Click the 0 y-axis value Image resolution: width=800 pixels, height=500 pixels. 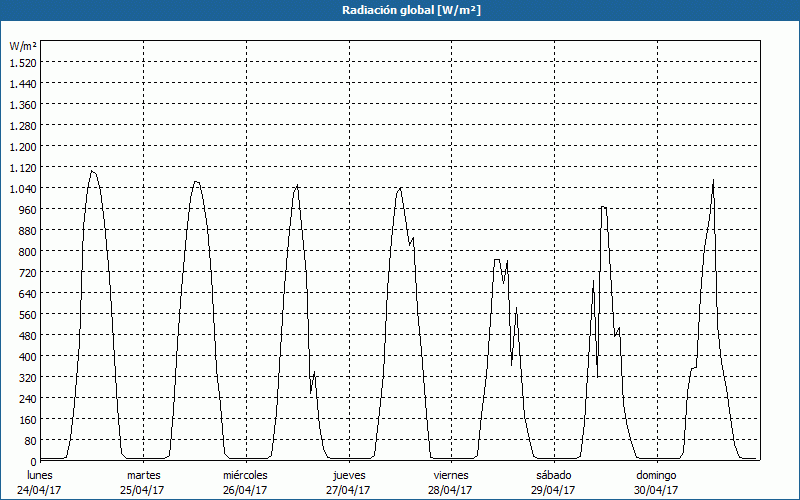point(34,462)
